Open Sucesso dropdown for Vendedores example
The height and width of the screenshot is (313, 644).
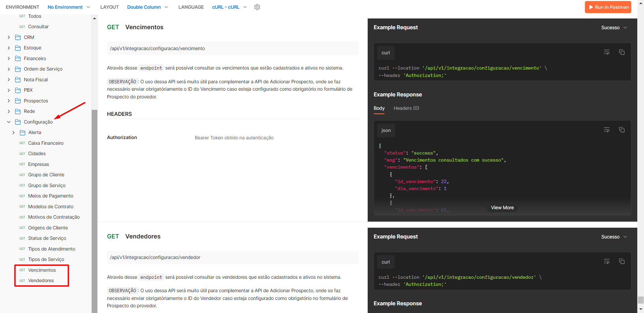[614, 237]
